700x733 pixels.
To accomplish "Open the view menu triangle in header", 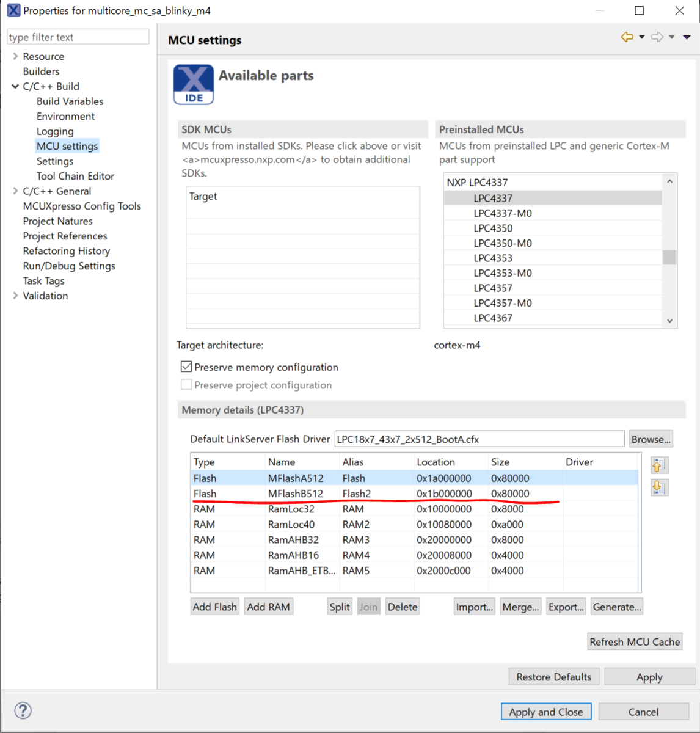I will pyautogui.click(x=687, y=37).
